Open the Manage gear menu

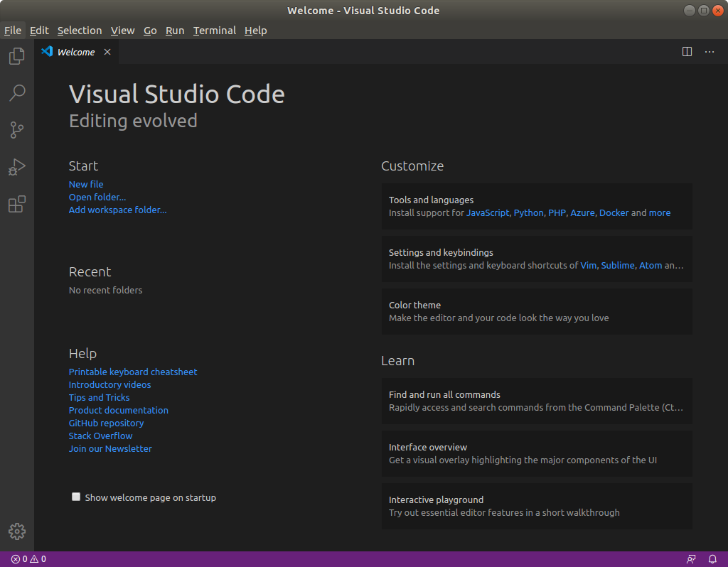(17, 531)
